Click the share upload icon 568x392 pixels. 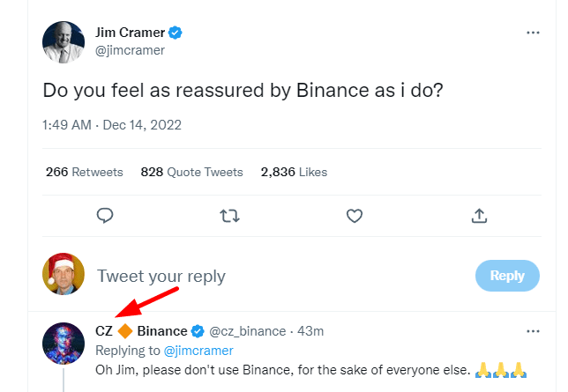coord(479,215)
